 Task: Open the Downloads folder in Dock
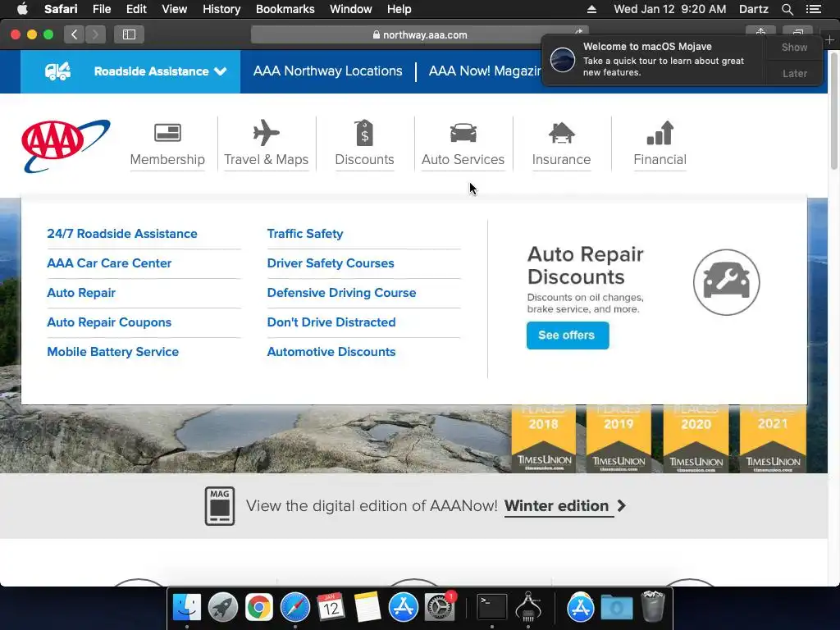pos(617,607)
